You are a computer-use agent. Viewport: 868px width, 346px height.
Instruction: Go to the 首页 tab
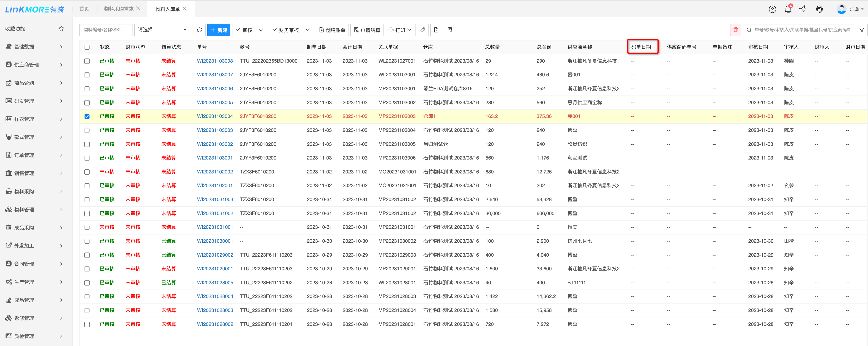(x=84, y=9)
